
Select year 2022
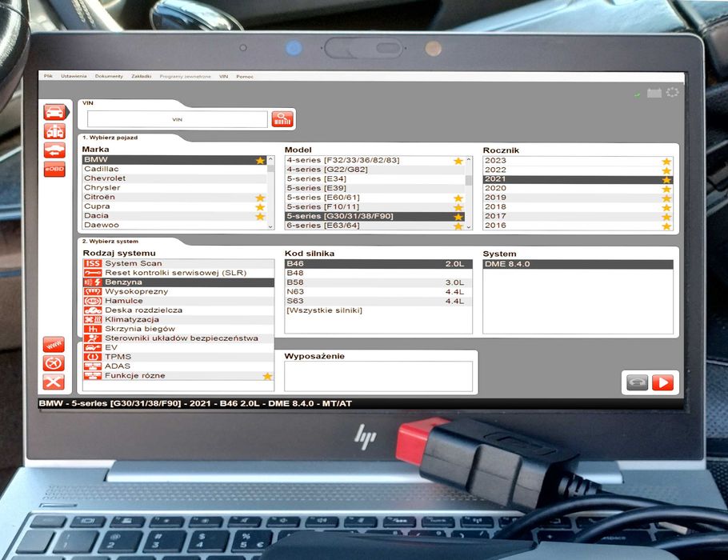click(578, 170)
